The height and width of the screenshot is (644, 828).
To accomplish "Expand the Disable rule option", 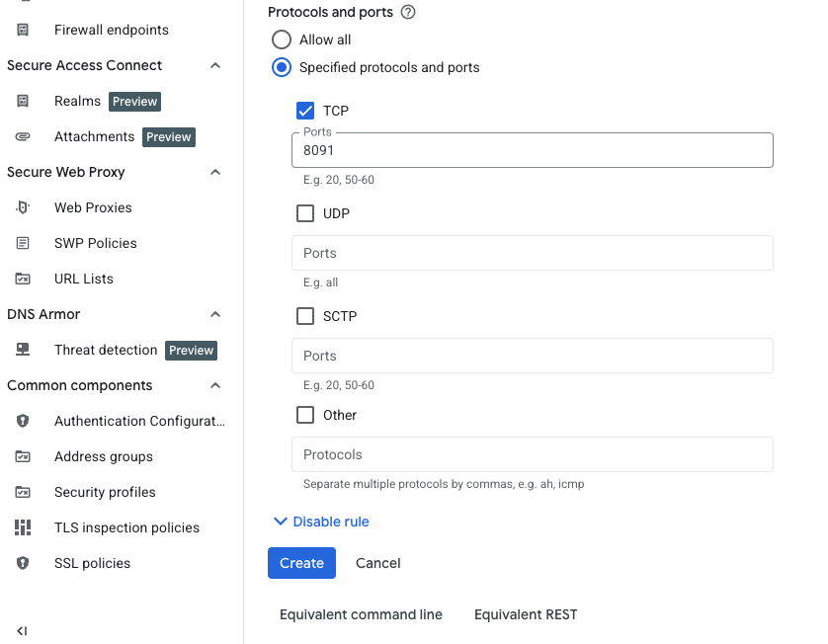I will coord(320,522).
